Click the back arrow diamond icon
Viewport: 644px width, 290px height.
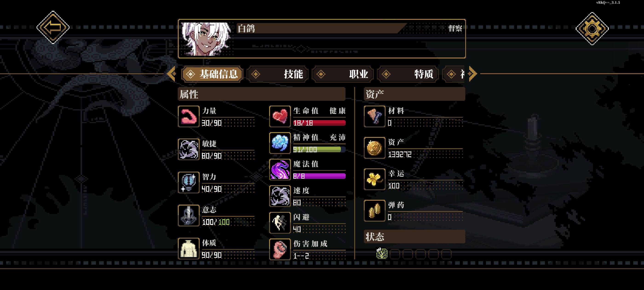click(53, 27)
